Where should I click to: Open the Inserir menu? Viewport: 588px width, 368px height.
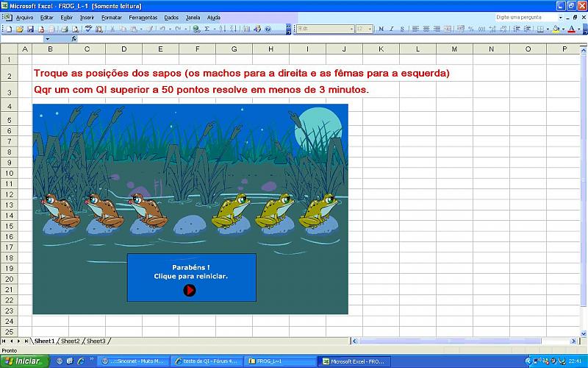click(87, 17)
